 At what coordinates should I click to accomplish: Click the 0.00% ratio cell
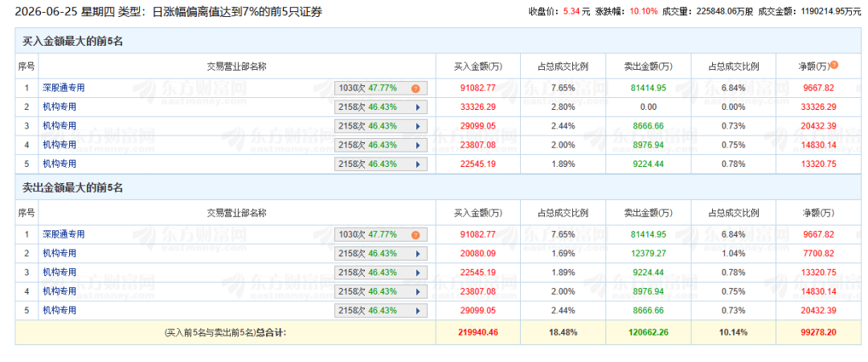point(733,107)
